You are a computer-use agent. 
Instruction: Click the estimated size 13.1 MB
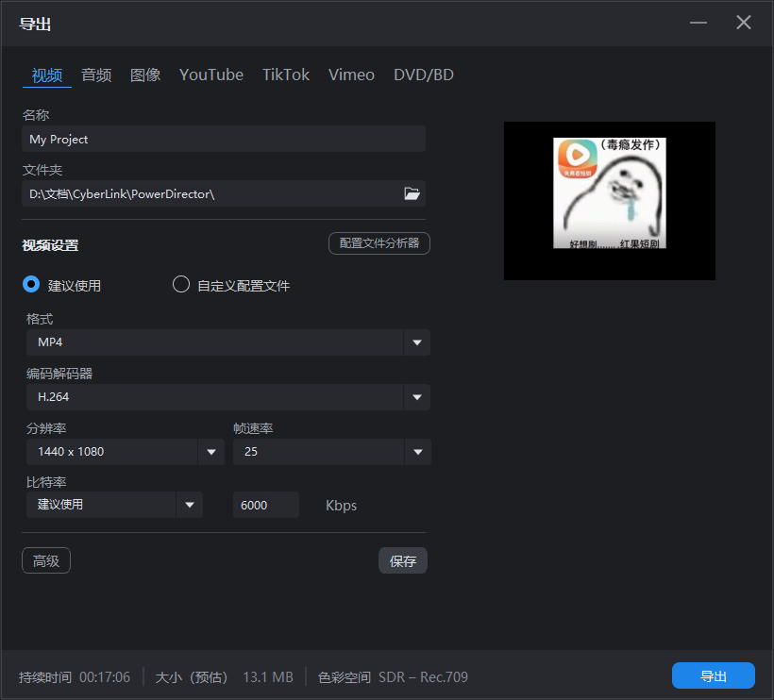[x=268, y=677]
